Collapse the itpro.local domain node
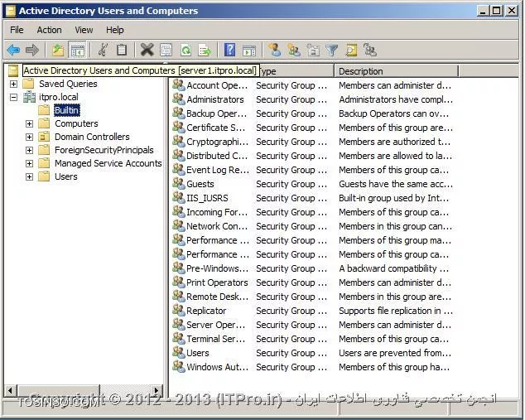525x420 pixels. point(13,97)
